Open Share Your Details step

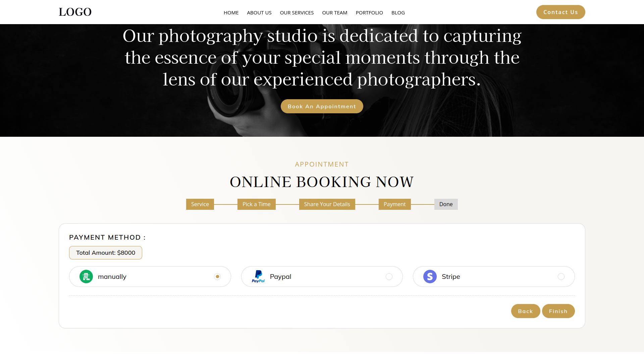tap(327, 204)
